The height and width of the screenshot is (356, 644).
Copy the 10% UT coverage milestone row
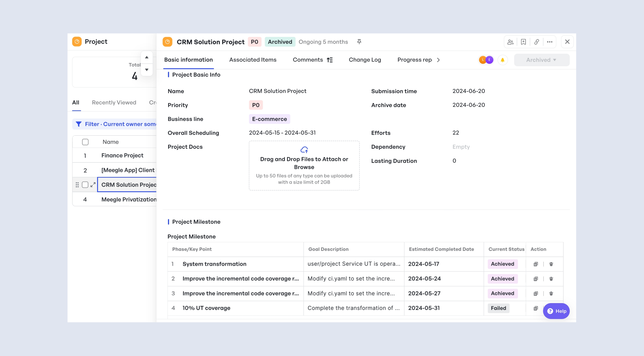[536, 308]
